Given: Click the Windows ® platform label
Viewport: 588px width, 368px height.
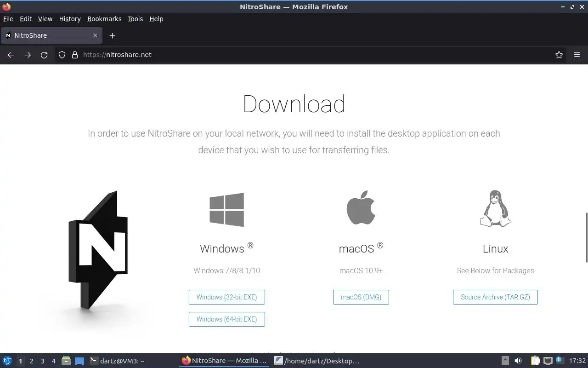Looking at the screenshot, I should pyautogui.click(x=227, y=248).
